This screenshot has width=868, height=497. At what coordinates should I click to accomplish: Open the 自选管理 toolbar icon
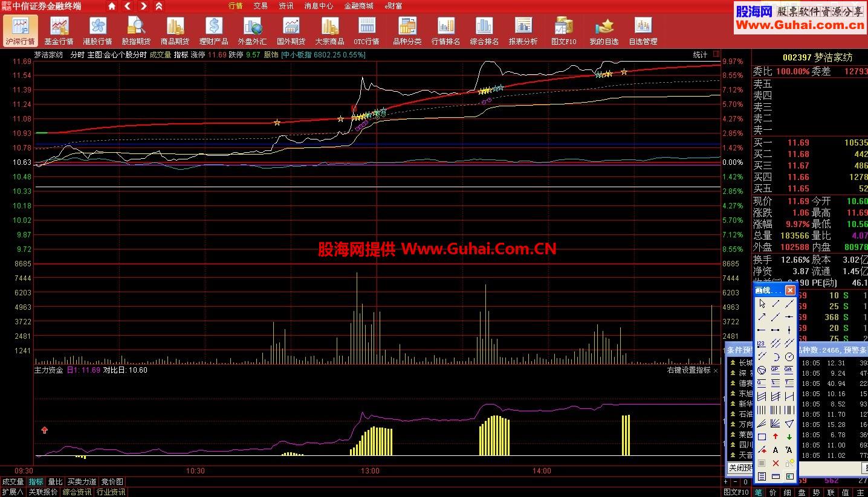pyautogui.click(x=643, y=30)
